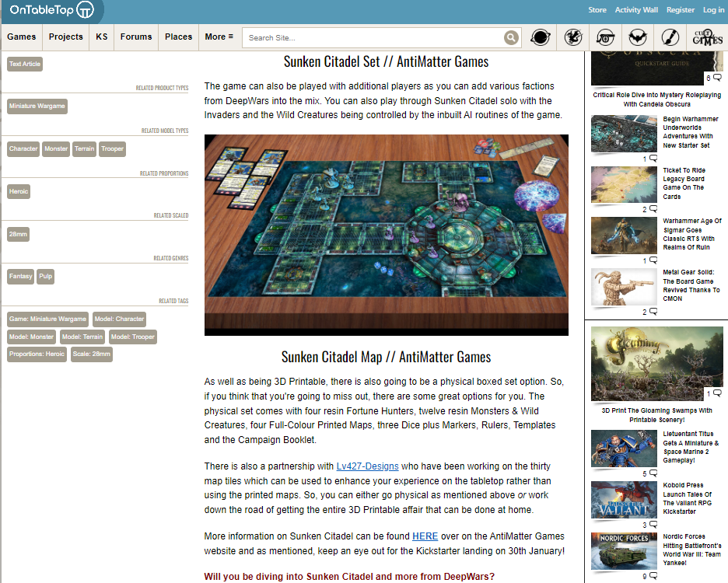728x583 pixels.
Task: Click comment bubble under Nordic Forces thumbnail
Action: 653,575
